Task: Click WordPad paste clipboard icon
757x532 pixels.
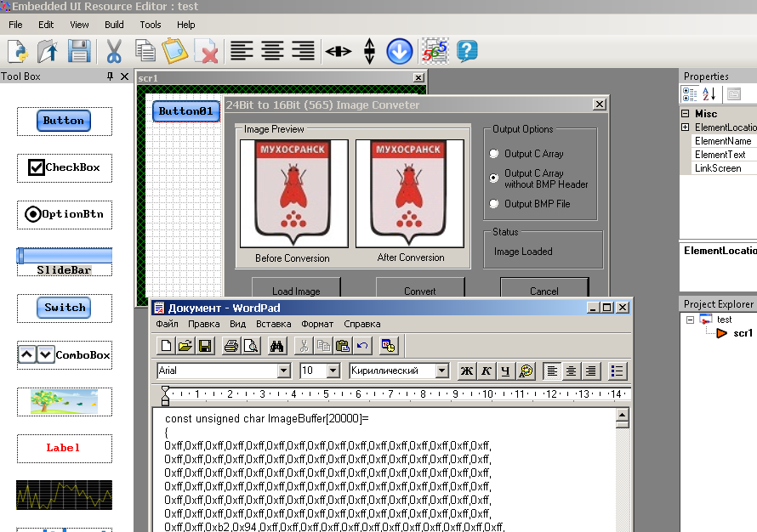Action: 343,346
